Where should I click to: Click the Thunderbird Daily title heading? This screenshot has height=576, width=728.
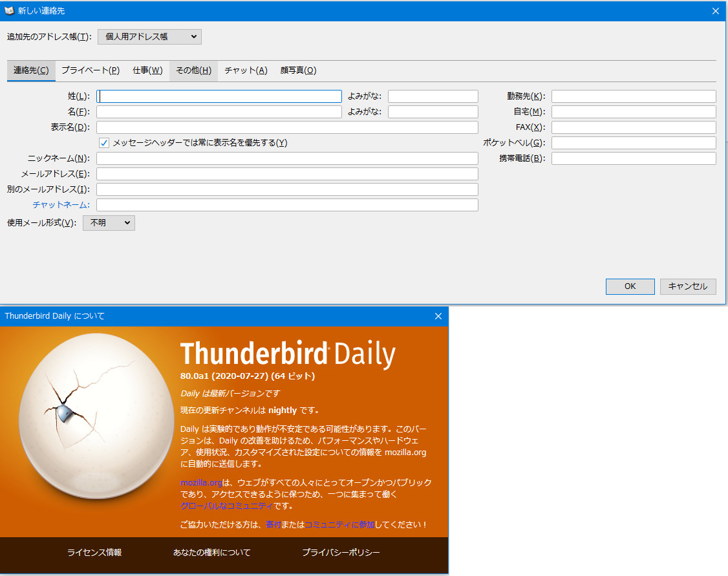pyautogui.click(x=288, y=354)
